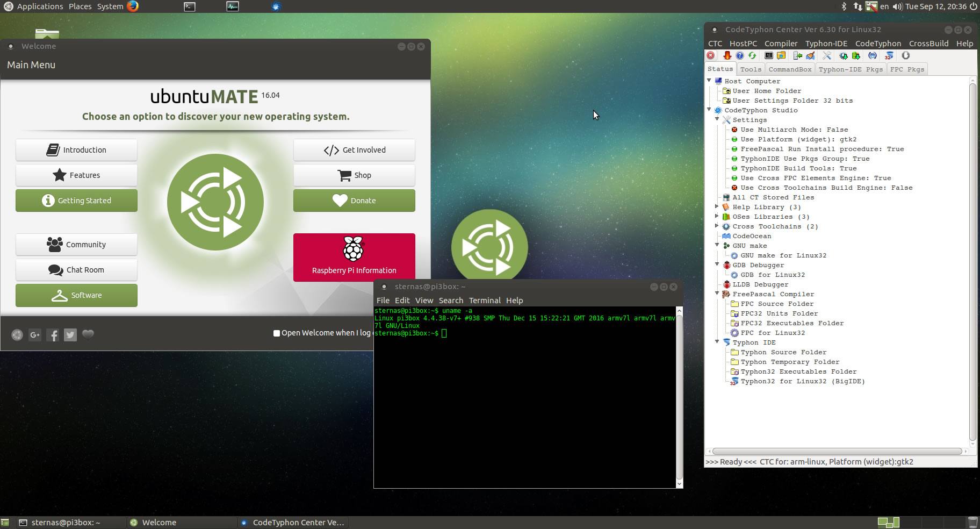Viewport: 980px width, 529px height.
Task: Expand the Cross Toolchains (2) node
Action: click(717, 226)
